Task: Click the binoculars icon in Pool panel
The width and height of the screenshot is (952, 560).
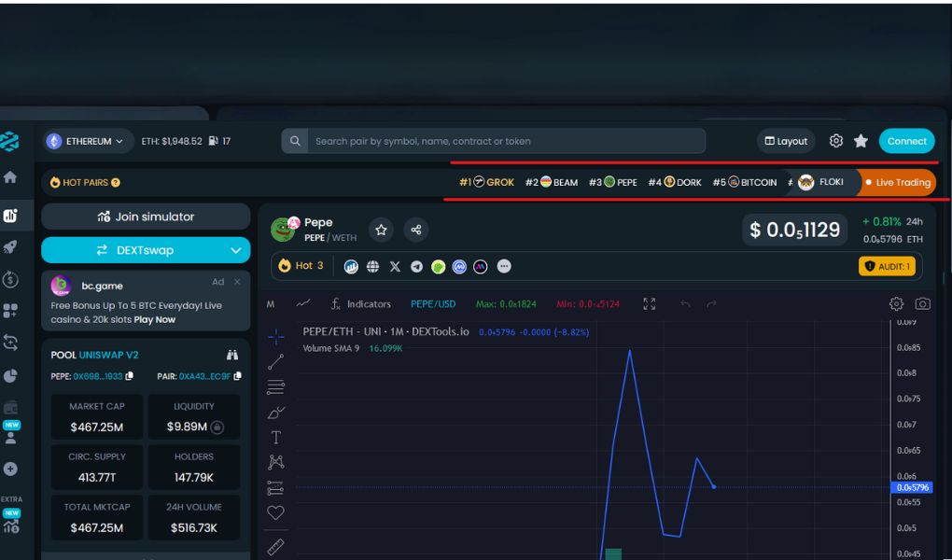Action: pos(232,355)
